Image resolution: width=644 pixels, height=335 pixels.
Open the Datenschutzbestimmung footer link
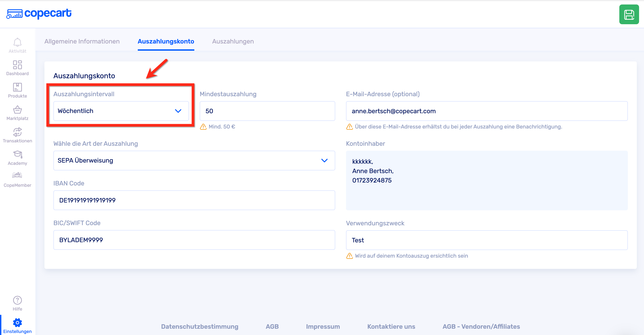pos(199,326)
